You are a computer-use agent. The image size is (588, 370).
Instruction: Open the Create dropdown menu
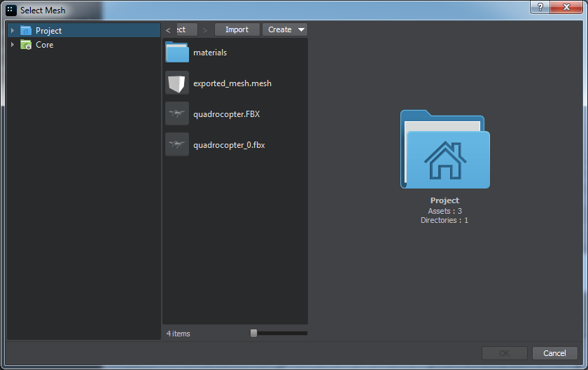tap(284, 29)
